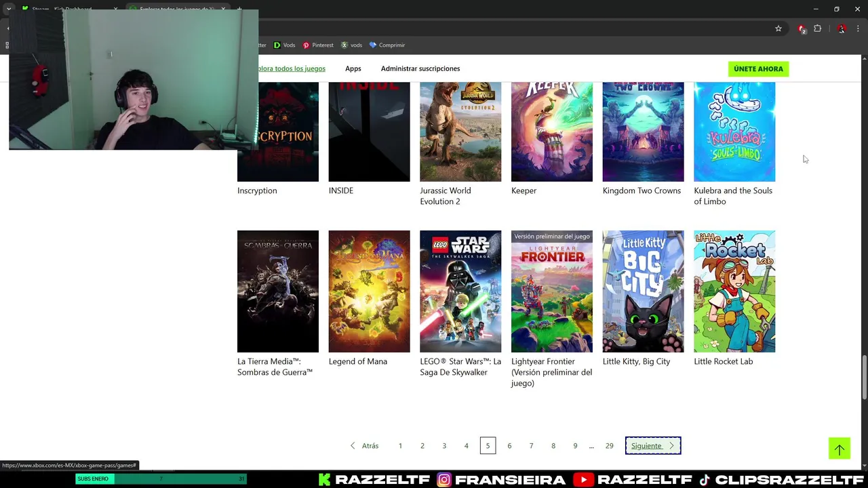
Task: Open the Inscryption cover art
Action: [x=278, y=131]
